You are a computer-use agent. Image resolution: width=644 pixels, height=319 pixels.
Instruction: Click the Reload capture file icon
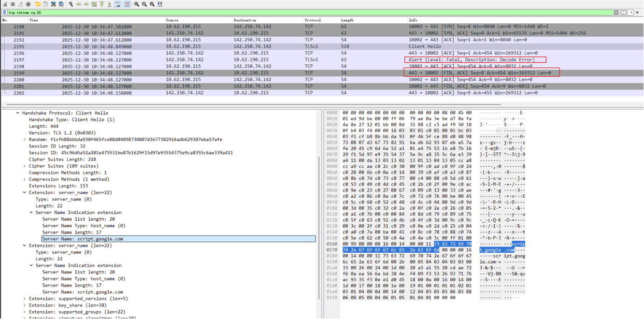pos(61,4)
